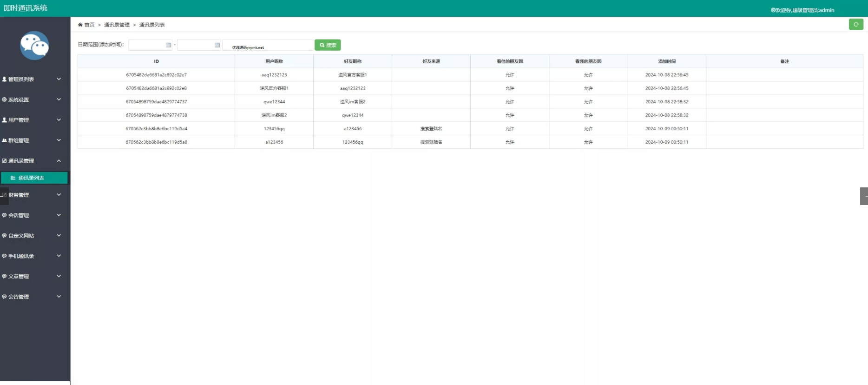Image resolution: width=868 pixels, height=385 pixels.
Task: Click user nickname qwe12344 in third row
Action: pyautogui.click(x=274, y=102)
